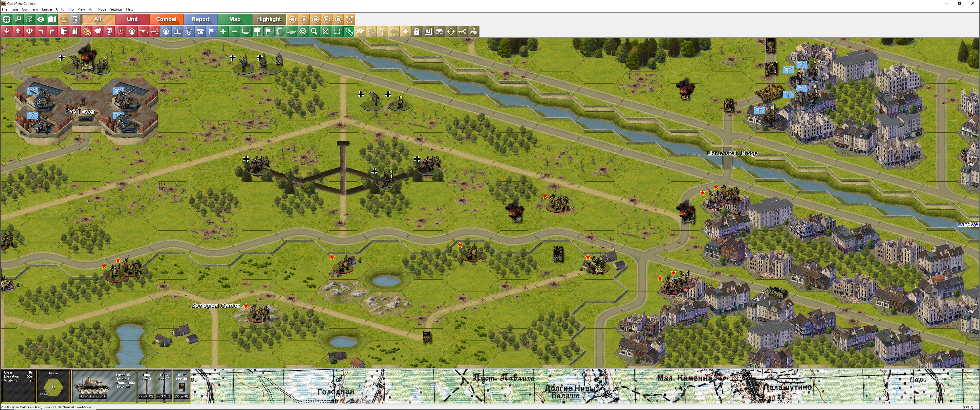
Task: Switch to the Combat toolbar tab
Action: [x=166, y=19]
